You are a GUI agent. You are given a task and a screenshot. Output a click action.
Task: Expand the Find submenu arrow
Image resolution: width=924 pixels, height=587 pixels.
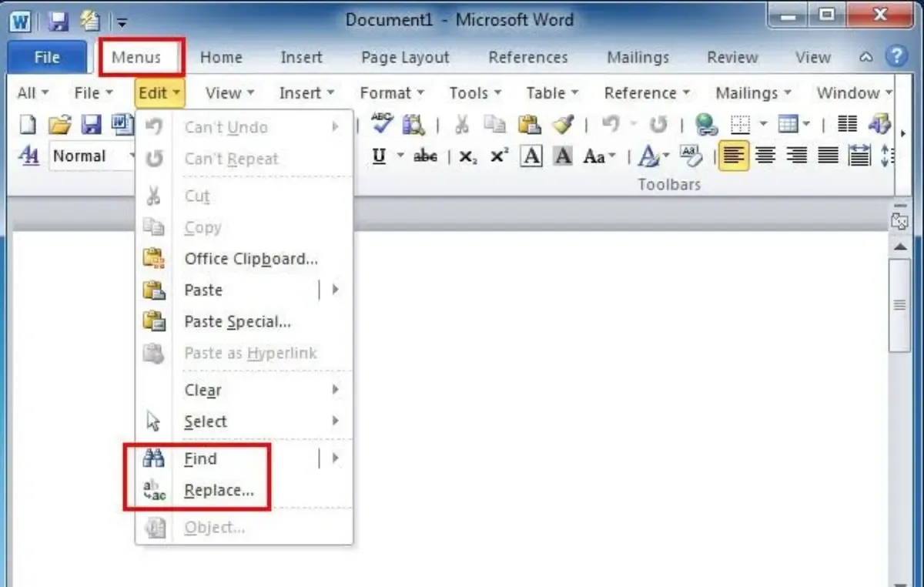pos(335,458)
